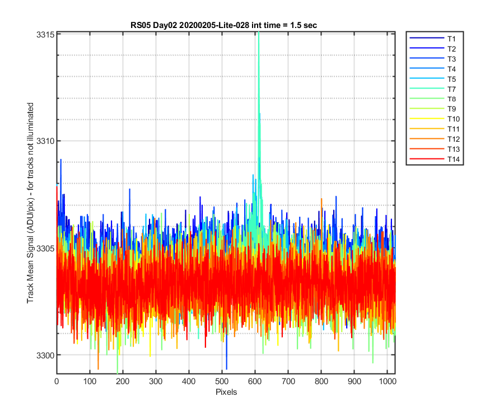Click x-axis tick label 300
Image resolution: width=504 pixels, height=420 pixels.
[156, 381]
